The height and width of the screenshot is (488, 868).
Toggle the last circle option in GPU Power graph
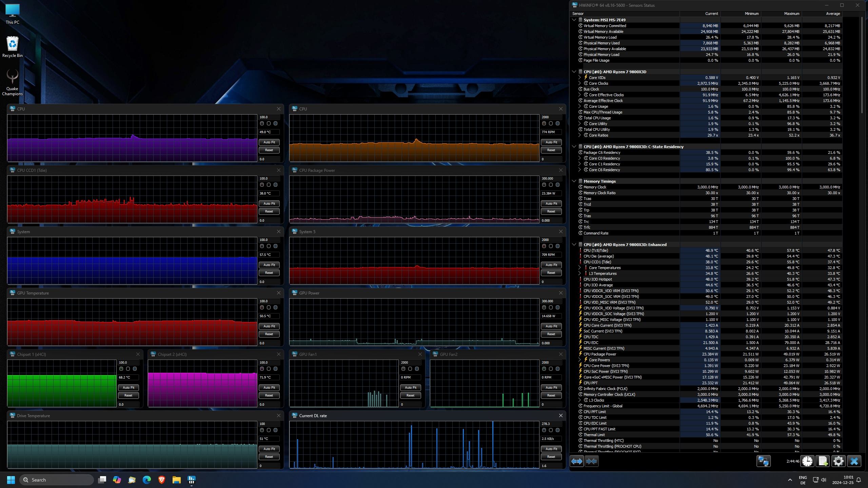coord(557,308)
